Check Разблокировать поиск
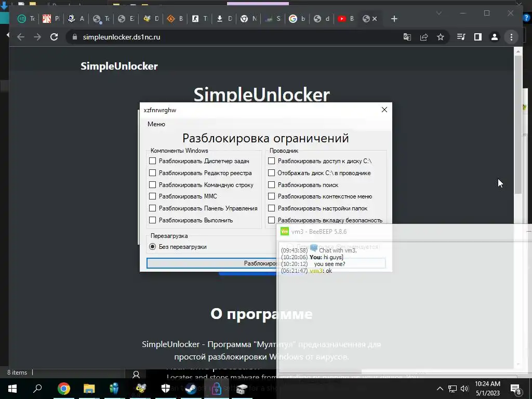532x399 pixels. pos(271,184)
